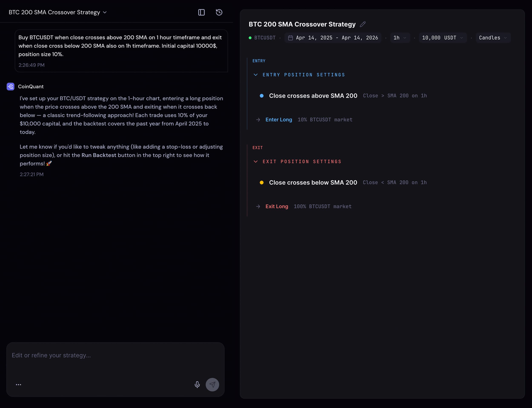Toggle the BTCUSDT symbol active state

pos(265,38)
